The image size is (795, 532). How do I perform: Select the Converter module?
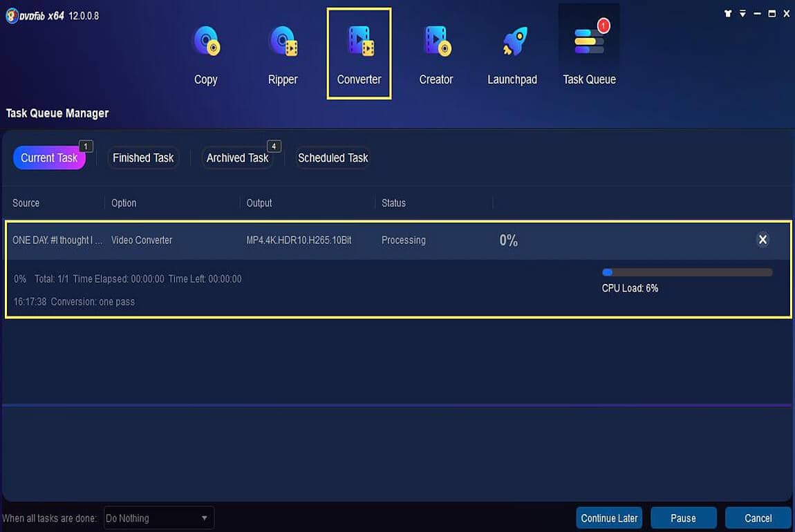[x=359, y=52]
